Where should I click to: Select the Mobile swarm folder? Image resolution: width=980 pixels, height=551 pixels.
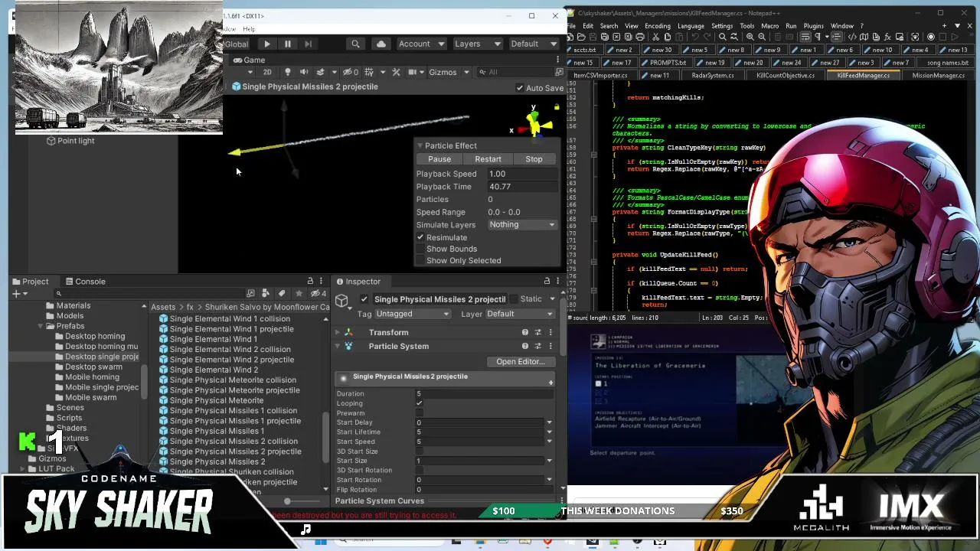[90, 397]
